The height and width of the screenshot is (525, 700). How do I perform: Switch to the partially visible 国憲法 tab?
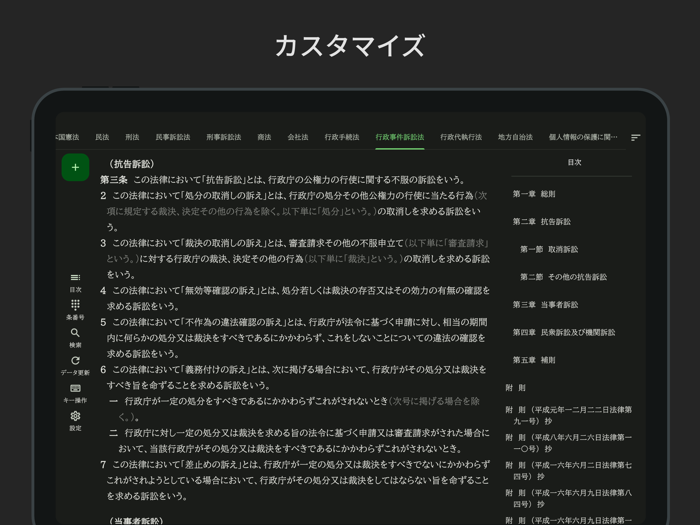67,137
